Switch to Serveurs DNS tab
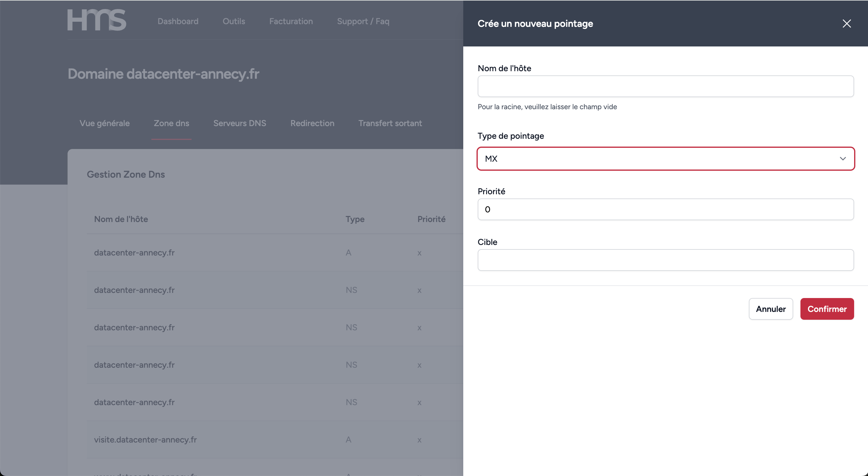The image size is (868, 476). point(239,123)
